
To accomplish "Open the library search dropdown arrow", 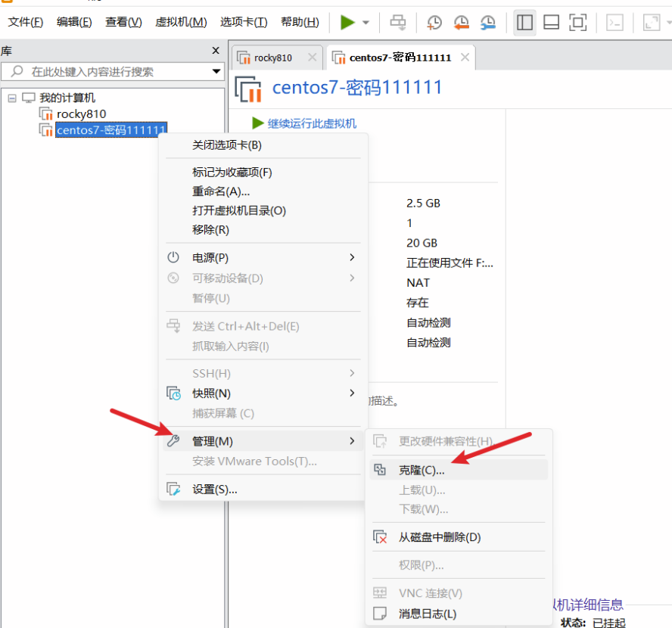I will click(216, 71).
